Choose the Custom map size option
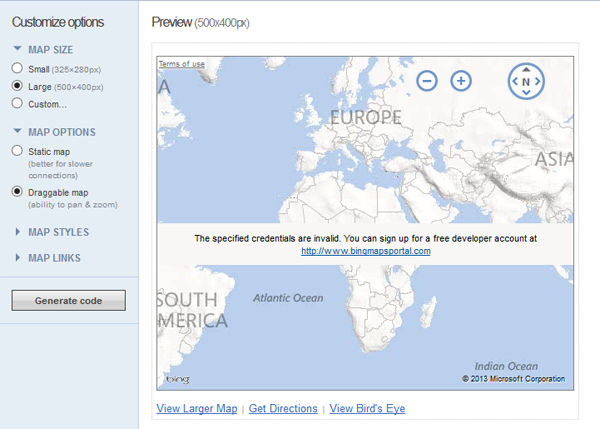600x429 pixels. pos(17,103)
